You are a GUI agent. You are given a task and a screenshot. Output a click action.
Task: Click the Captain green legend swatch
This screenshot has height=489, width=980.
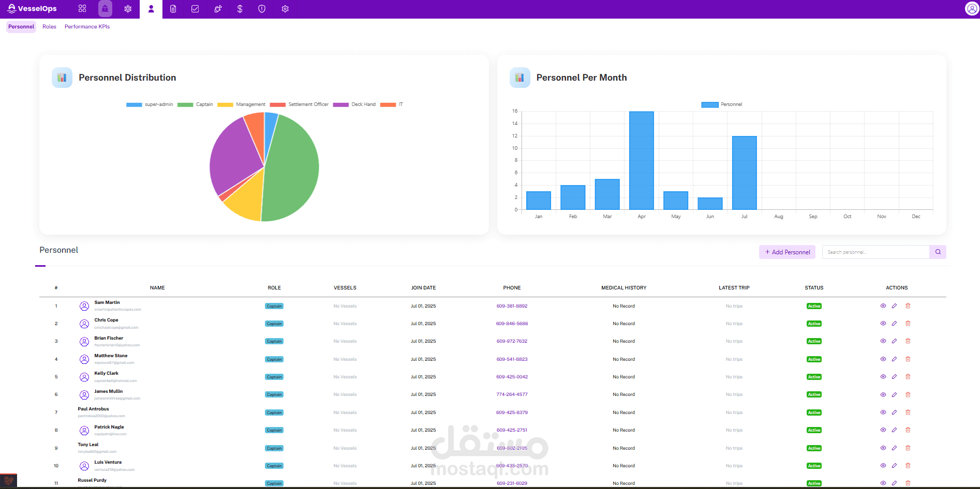(185, 104)
